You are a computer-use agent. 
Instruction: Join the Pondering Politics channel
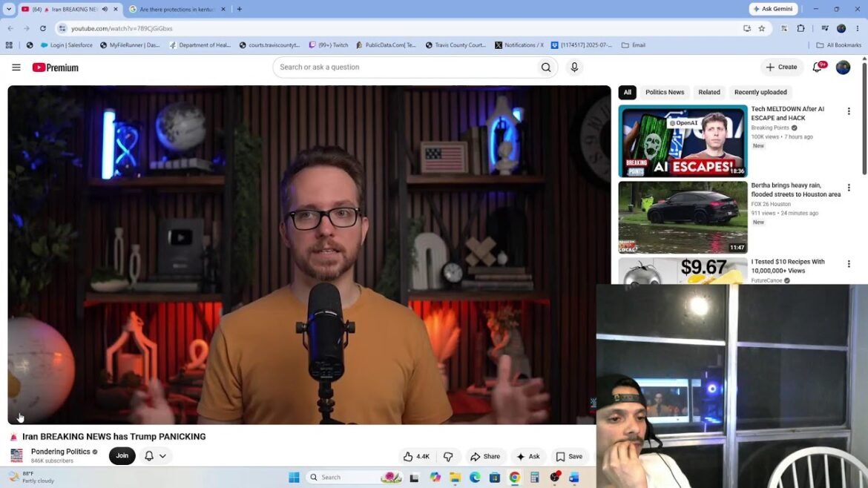(x=122, y=456)
